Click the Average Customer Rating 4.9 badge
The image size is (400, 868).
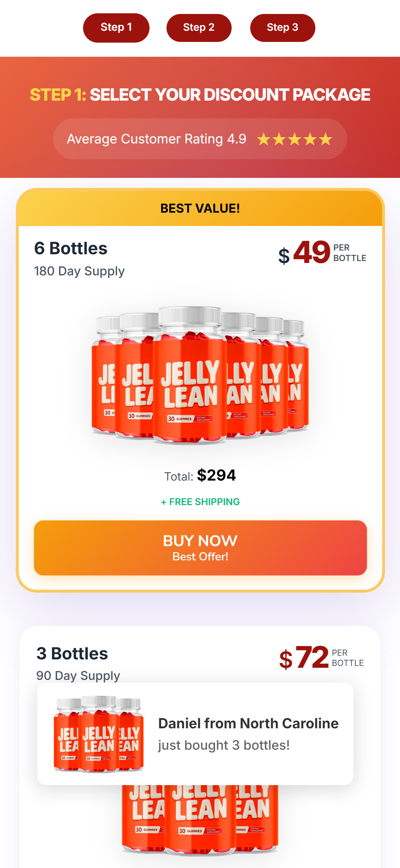[157, 139]
